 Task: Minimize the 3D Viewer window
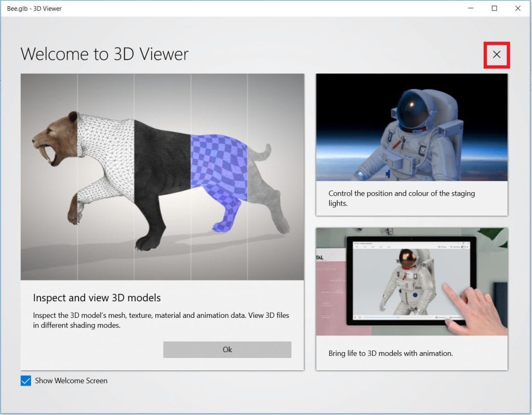pyautogui.click(x=471, y=8)
